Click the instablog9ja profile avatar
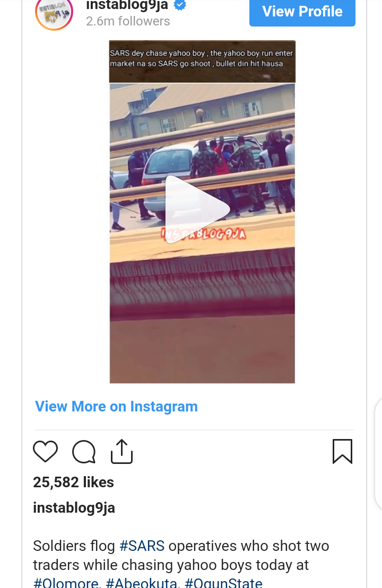Screen dimensions: 382x588 click(x=54, y=14)
